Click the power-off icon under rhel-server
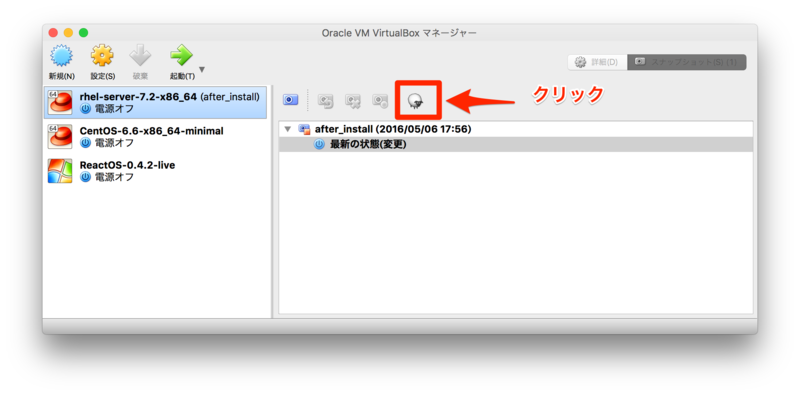The width and height of the screenshot is (800, 395). [x=85, y=109]
